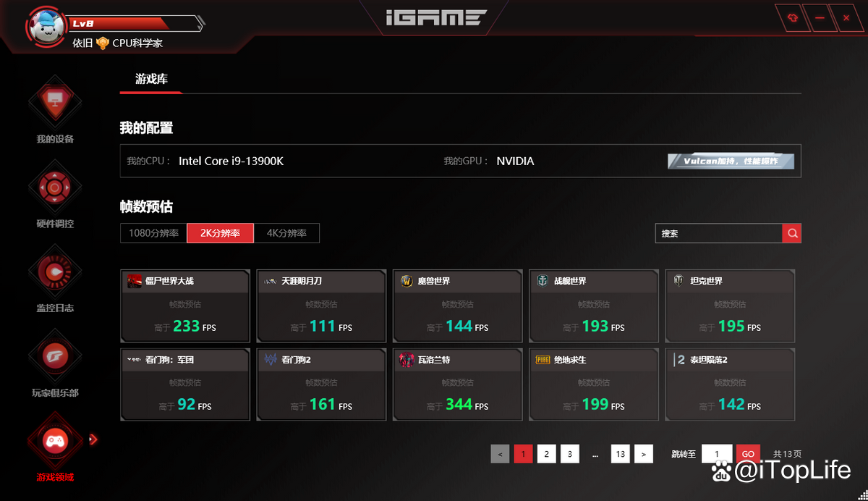Switch to 1080分辨率 resolution option
Screen dimensions: 868x501
click(x=153, y=233)
